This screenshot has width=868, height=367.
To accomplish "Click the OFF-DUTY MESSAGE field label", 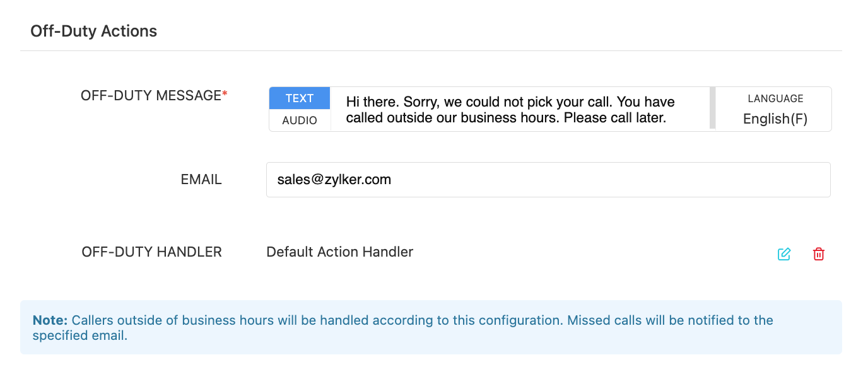I will pos(151,95).
